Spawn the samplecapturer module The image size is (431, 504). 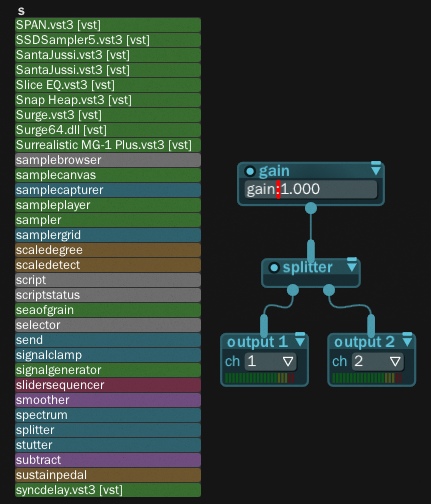click(108, 190)
